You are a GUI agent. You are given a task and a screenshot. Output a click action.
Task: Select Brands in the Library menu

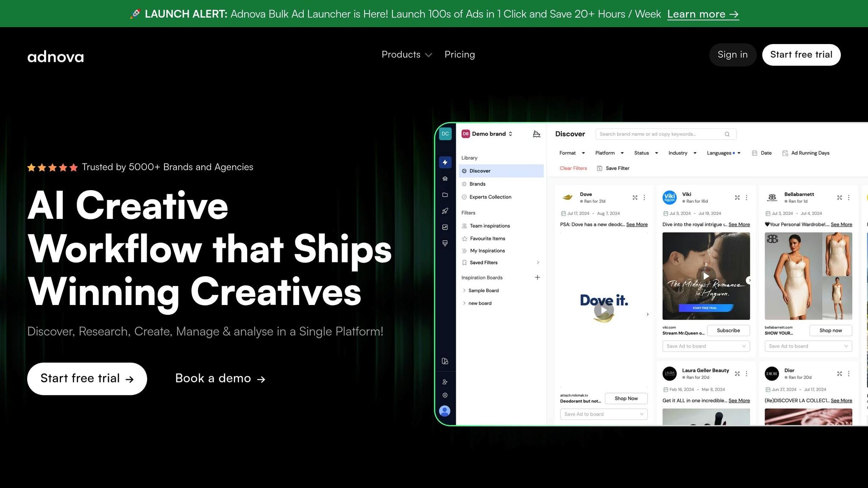pos(477,184)
